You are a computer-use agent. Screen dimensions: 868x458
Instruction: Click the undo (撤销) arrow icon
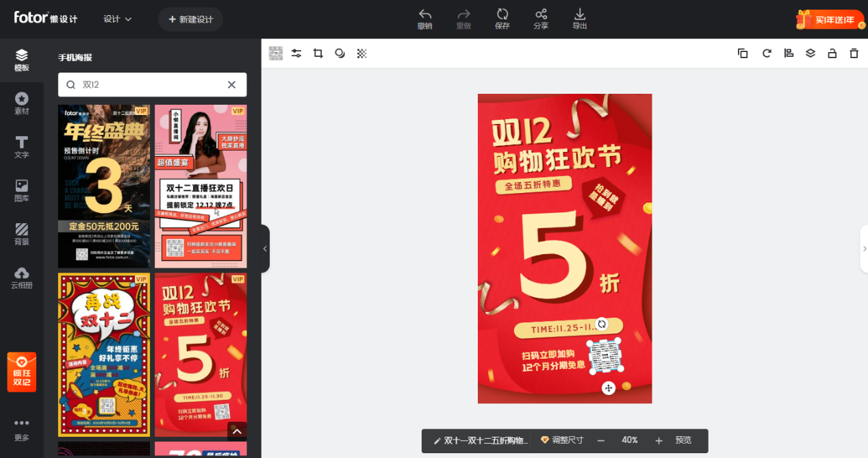tap(424, 14)
